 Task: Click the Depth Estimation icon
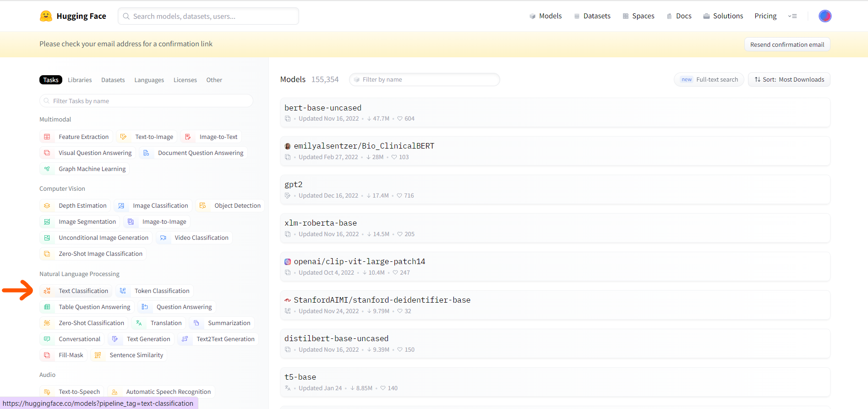click(47, 205)
